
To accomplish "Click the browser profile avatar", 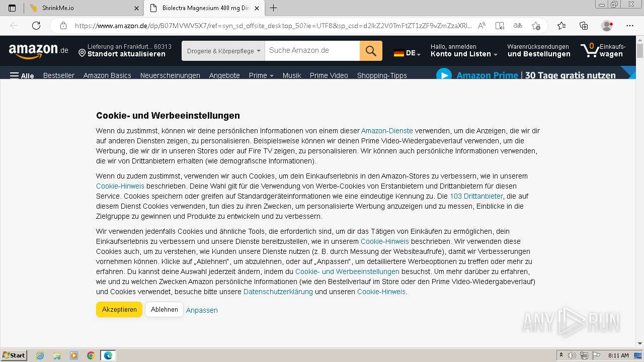I will pyautogui.click(x=607, y=26).
